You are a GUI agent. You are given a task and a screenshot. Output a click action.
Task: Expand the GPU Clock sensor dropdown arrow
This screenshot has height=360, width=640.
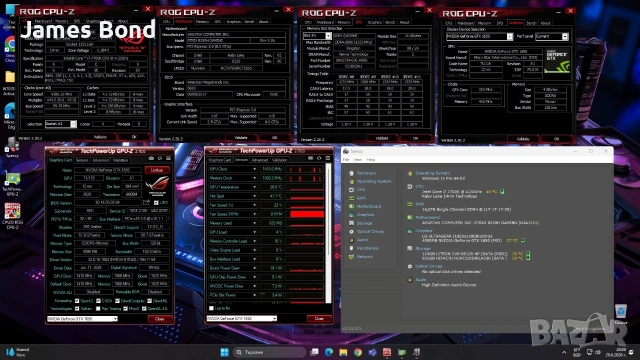254,169
